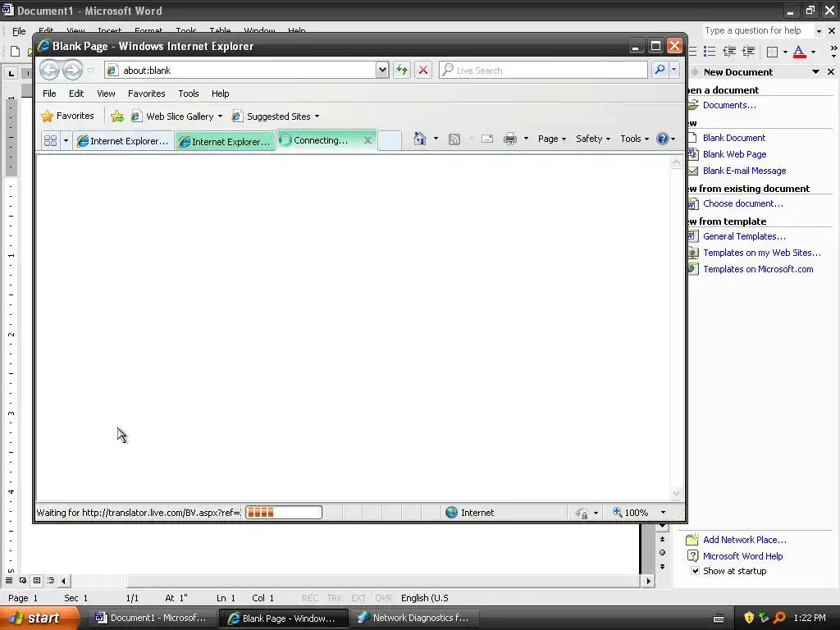Click the Font Color A icon
Screen dimensions: 840x630
pos(799,52)
